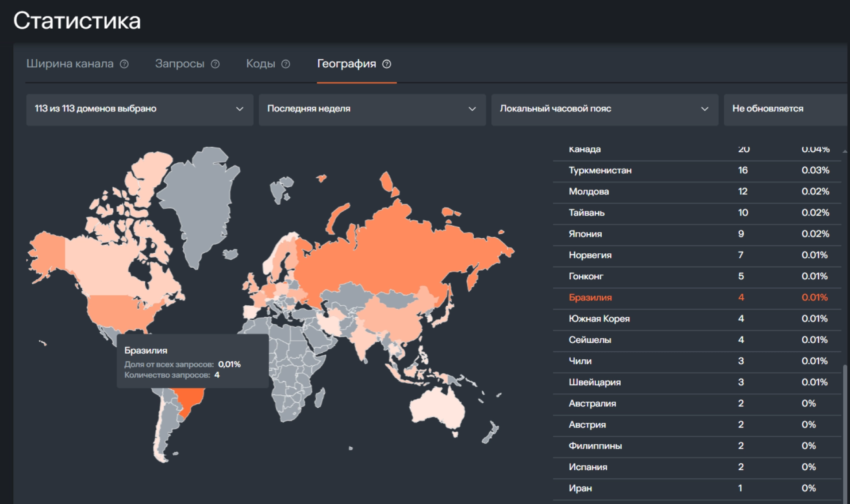Viewport: 850px width, 504px height.
Task: Click the Южная Корея table row
Action: 697,319
